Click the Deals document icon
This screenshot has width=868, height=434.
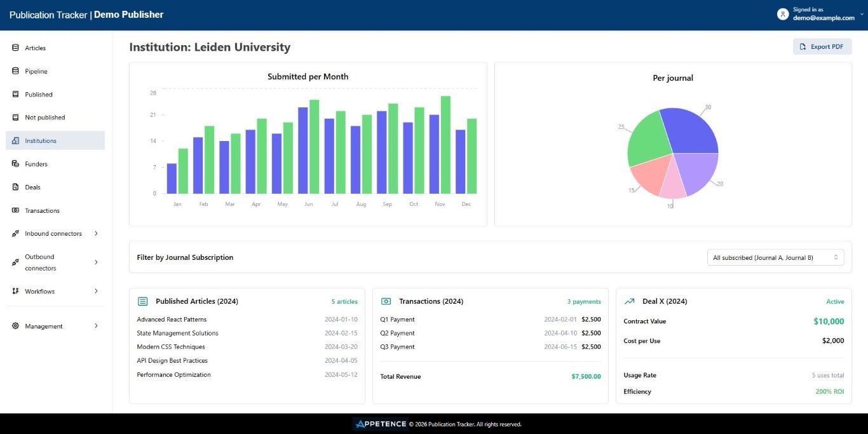15,187
